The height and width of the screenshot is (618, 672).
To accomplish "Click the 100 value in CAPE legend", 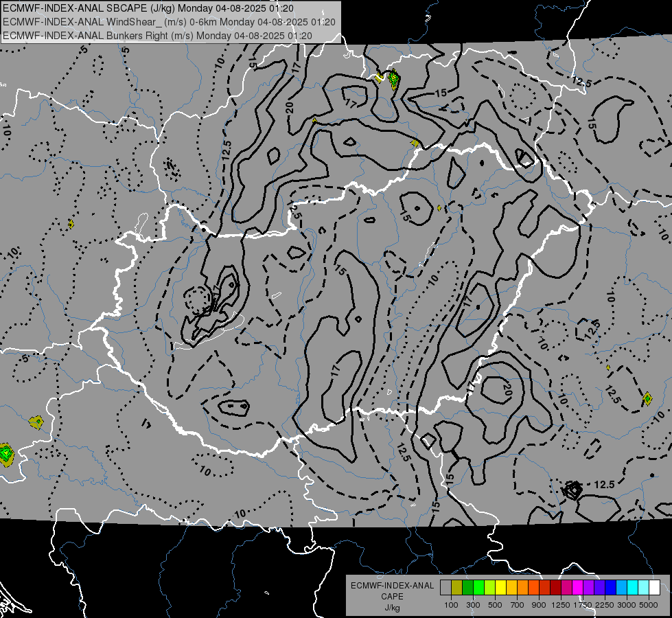I will click(451, 605).
